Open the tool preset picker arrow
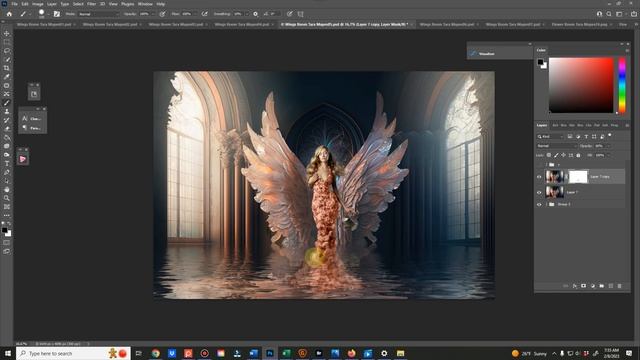The image size is (640, 360). coord(30,14)
